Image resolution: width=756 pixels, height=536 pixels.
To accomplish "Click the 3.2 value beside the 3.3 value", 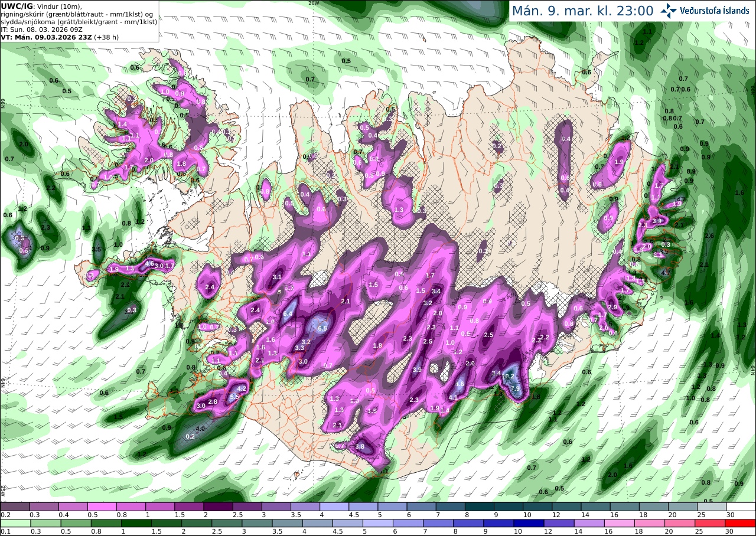I will click(307, 342).
